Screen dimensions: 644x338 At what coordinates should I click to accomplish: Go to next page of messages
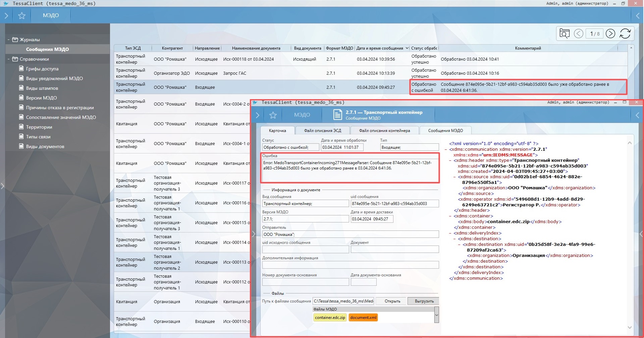[610, 34]
